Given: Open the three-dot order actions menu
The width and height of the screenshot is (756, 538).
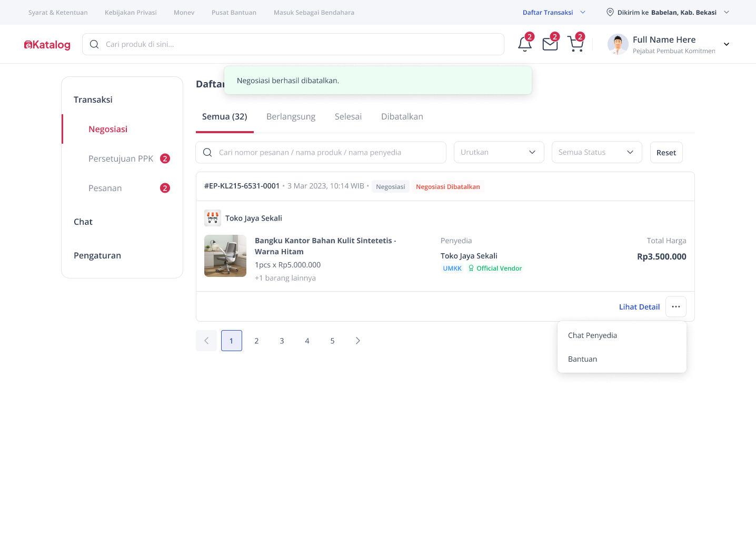Looking at the screenshot, I should pyautogui.click(x=675, y=306).
